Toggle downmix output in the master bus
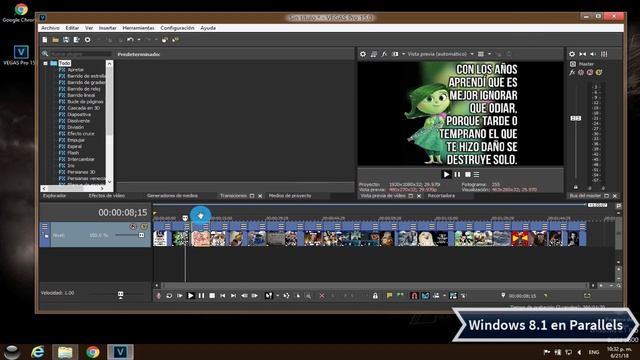The image size is (640, 360). click(x=582, y=54)
